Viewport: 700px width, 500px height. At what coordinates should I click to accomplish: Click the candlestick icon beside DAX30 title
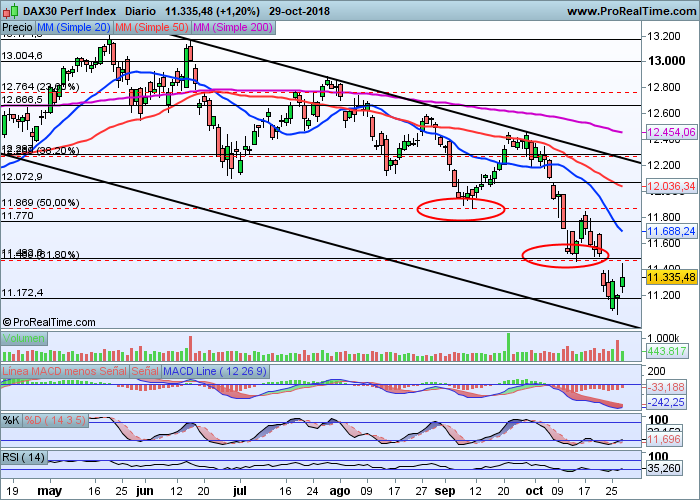[9, 9]
